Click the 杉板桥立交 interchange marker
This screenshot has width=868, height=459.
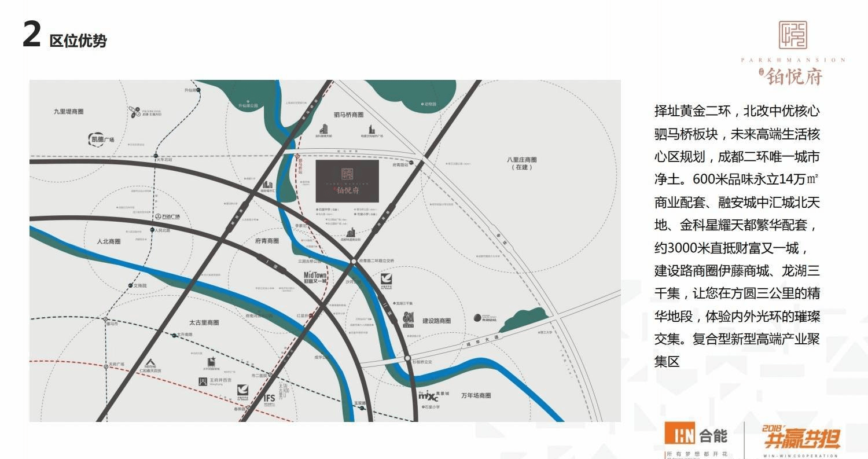(x=408, y=358)
